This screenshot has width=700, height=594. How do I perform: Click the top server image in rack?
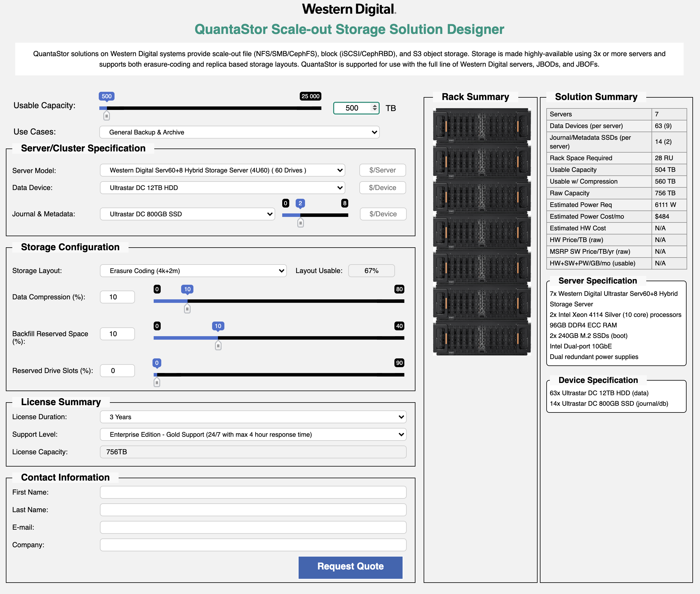tap(481, 125)
